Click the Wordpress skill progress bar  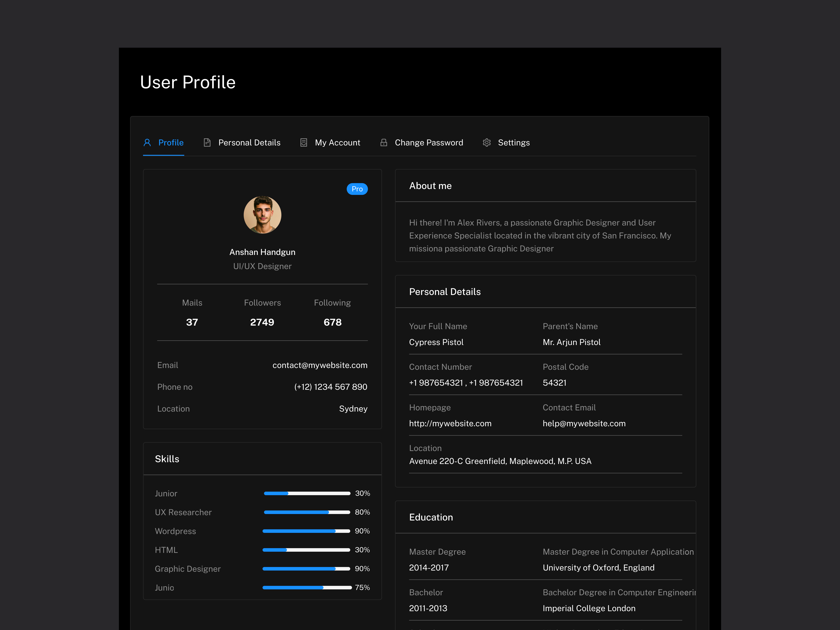tap(306, 531)
